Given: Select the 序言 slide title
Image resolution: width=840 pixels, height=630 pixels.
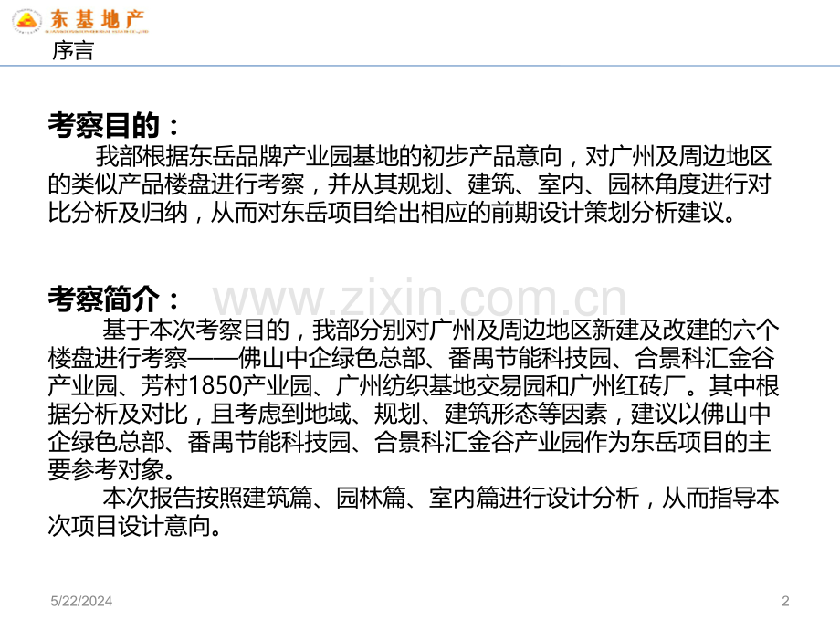Looking at the screenshot, I should [73, 51].
